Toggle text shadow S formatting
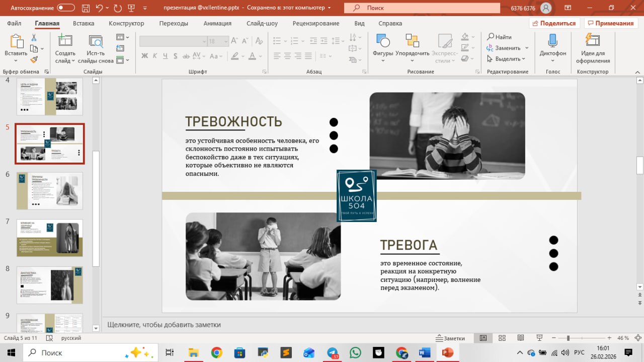The width and height of the screenshot is (644, 362). [x=176, y=56]
